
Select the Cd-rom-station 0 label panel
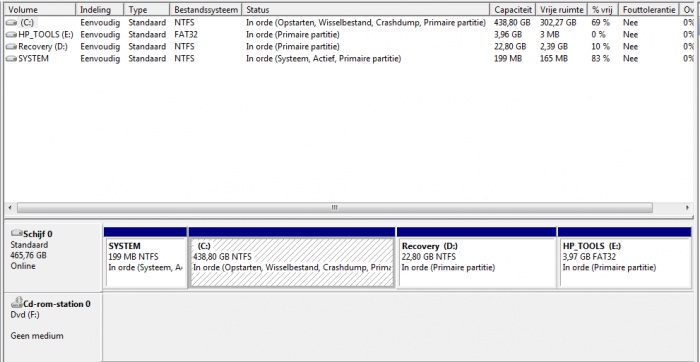click(53, 327)
